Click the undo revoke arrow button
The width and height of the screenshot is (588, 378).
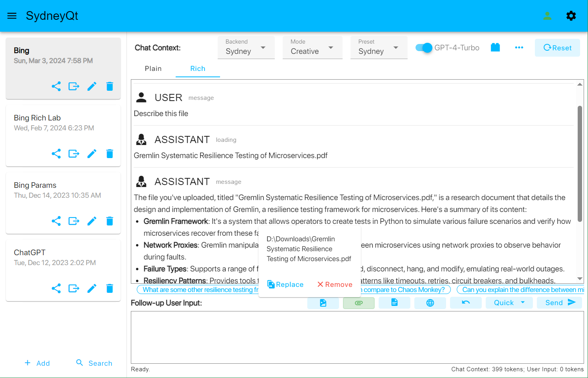click(x=466, y=303)
